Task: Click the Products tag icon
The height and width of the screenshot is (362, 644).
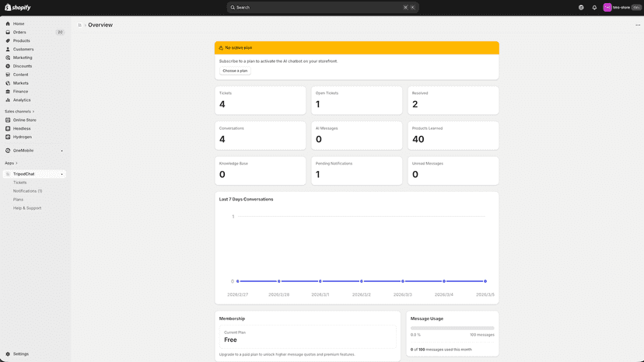Action: [8, 40]
